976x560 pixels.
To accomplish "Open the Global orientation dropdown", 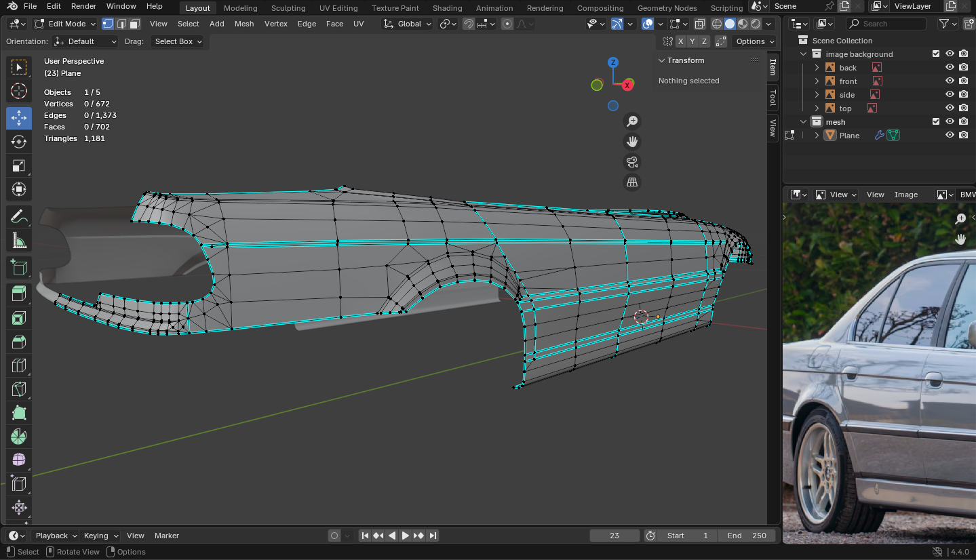I will tap(408, 24).
